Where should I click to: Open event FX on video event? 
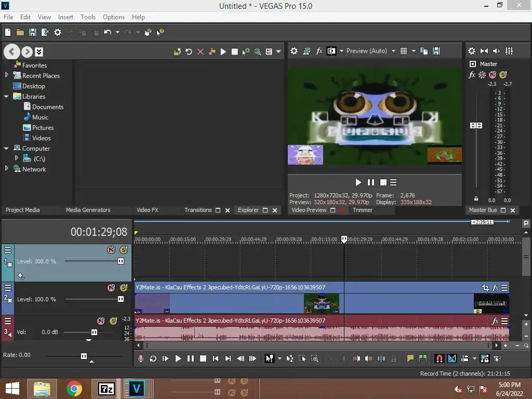pos(495,288)
